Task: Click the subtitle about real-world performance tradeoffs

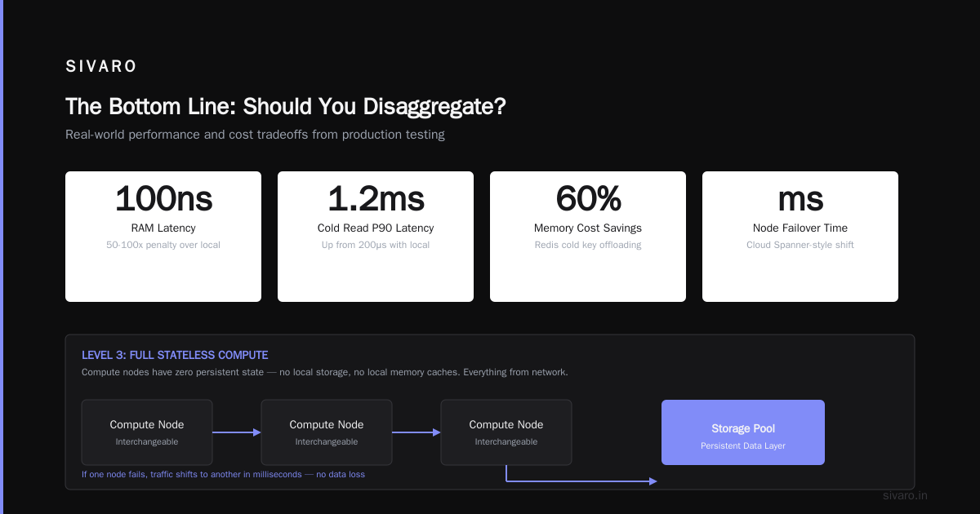Action: (x=255, y=135)
